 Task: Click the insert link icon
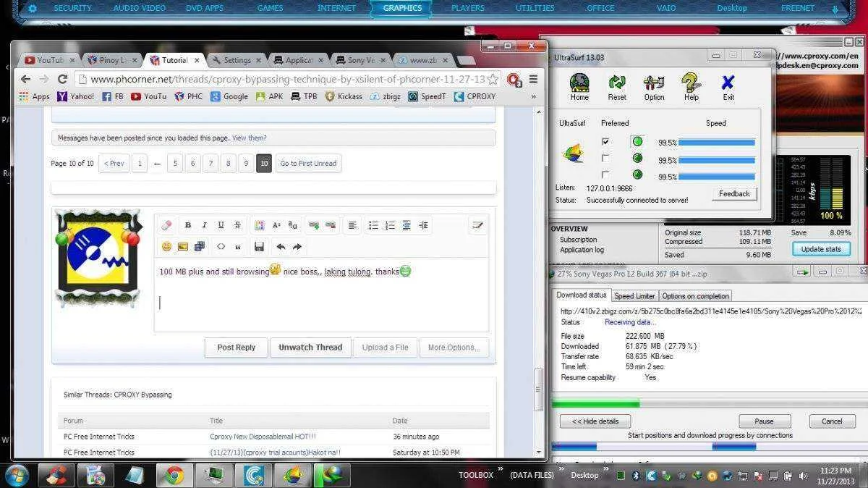point(314,225)
